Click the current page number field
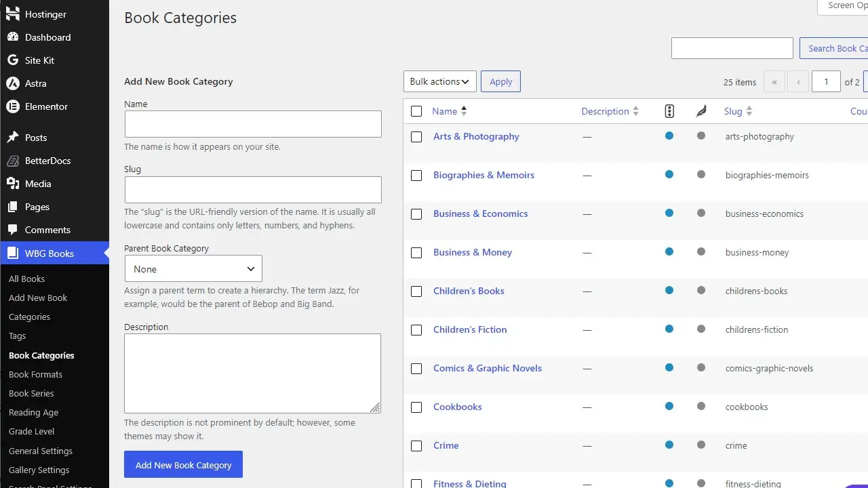 point(826,82)
